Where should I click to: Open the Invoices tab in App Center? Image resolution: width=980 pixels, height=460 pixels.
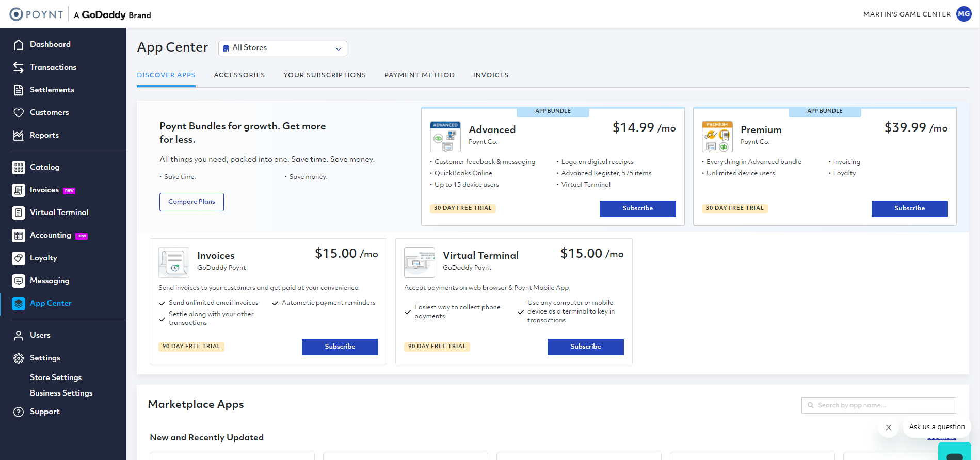pyautogui.click(x=491, y=75)
